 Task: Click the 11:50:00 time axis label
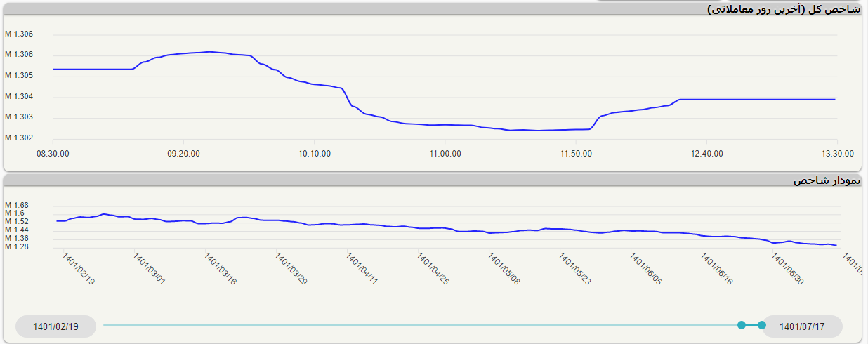575,153
